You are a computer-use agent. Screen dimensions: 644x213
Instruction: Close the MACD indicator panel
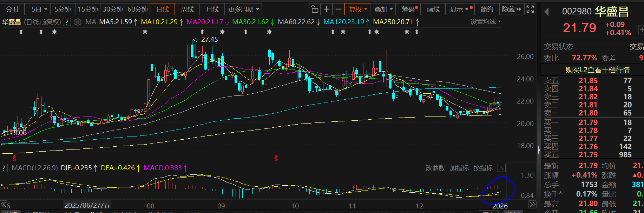coord(502,168)
